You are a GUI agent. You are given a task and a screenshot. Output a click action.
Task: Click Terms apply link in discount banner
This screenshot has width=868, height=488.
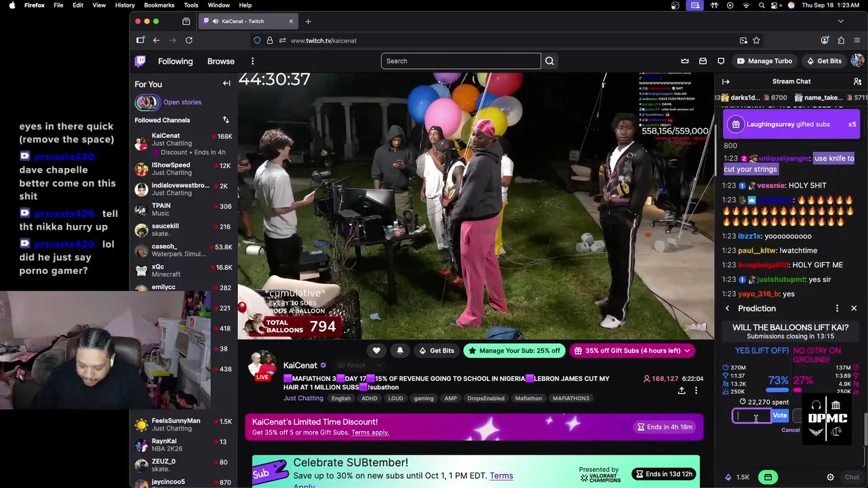tap(370, 432)
